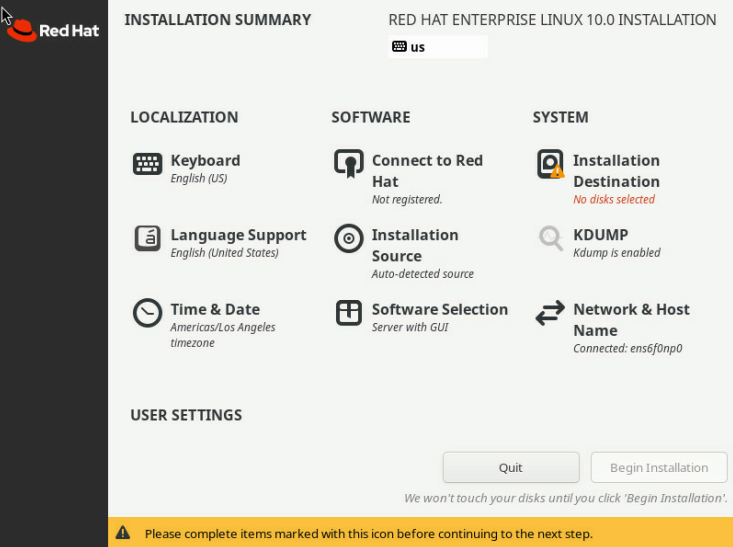Click 'Americas/Los Angeles timezone' text
Screen dimensions: 733x547
pos(223,335)
